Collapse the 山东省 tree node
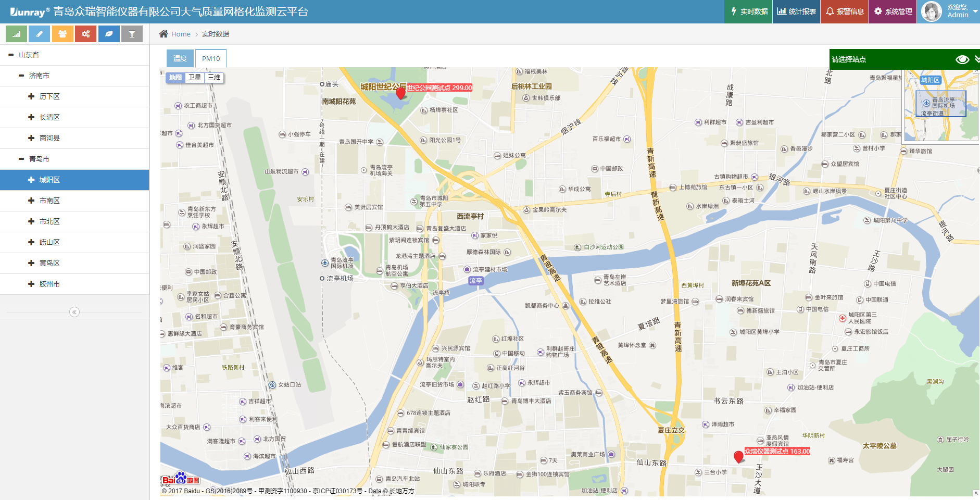The height and width of the screenshot is (500, 980). (11, 55)
